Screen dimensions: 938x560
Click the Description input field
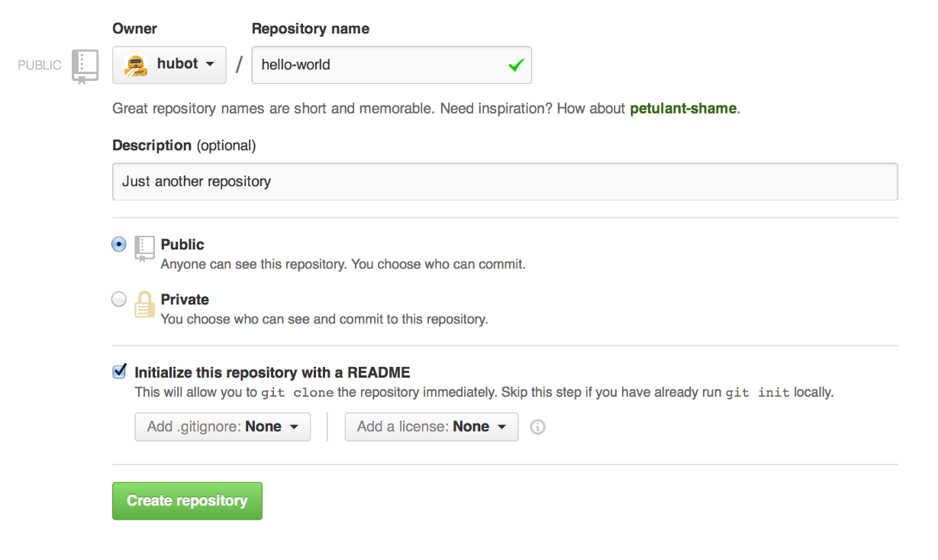pyautogui.click(x=504, y=182)
